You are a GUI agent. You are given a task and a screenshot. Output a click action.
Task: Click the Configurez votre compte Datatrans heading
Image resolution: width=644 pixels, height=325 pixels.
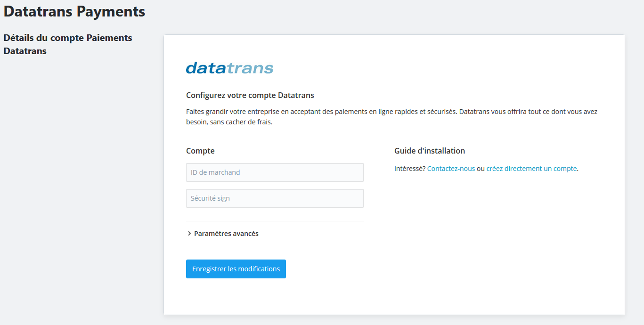(x=250, y=95)
